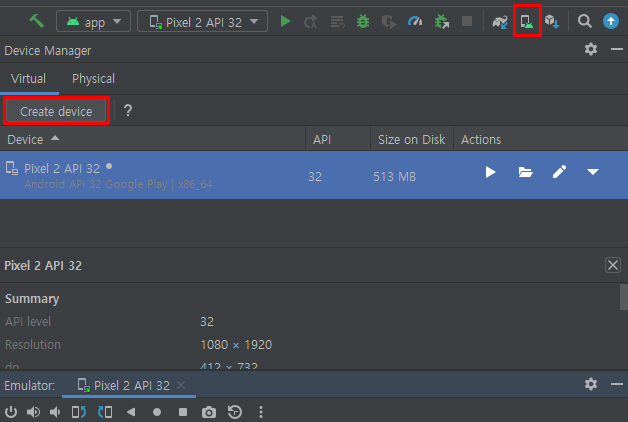This screenshot has width=628, height=422.
Task: Open SDK Manager toolbar icon
Action: (x=552, y=22)
